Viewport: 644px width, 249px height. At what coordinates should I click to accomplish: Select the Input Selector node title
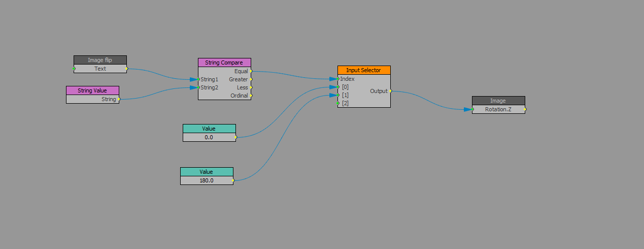coord(364,70)
